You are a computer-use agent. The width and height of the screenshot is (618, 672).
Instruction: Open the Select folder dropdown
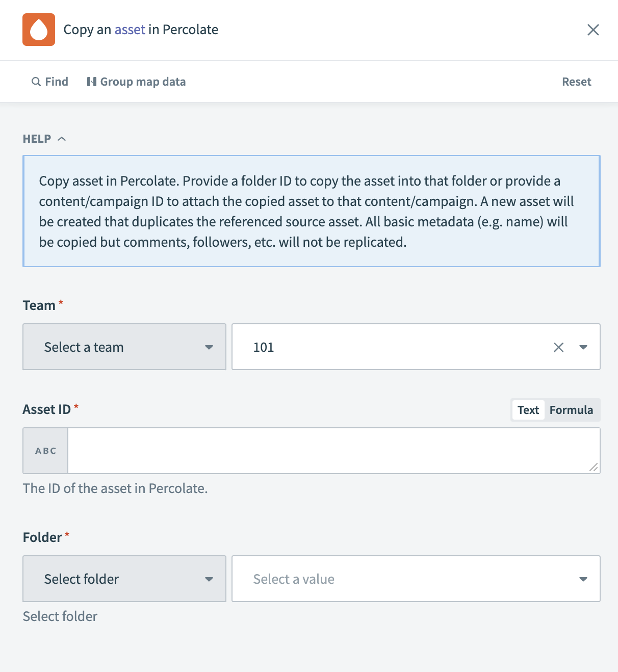(x=124, y=579)
